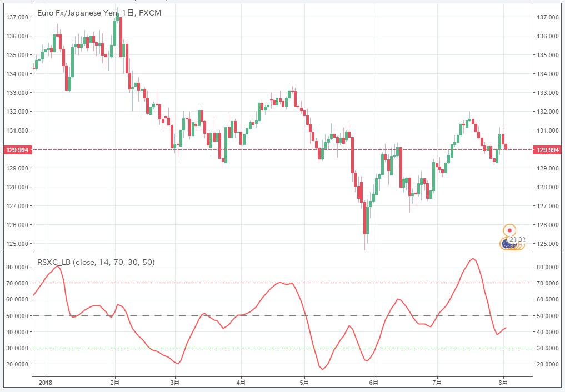Pick the 3月 date on the time axis
The height and width of the screenshot is (392, 565).
(x=175, y=383)
